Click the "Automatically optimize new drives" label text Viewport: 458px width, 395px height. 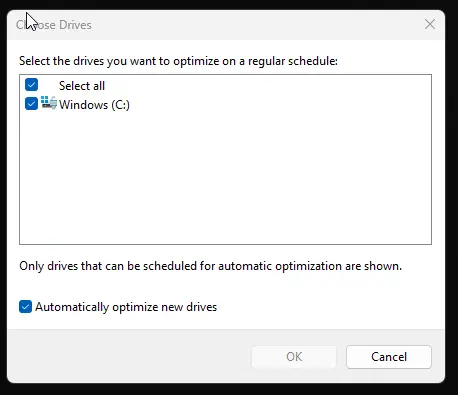pyautogui.click(x=126, y=307)
